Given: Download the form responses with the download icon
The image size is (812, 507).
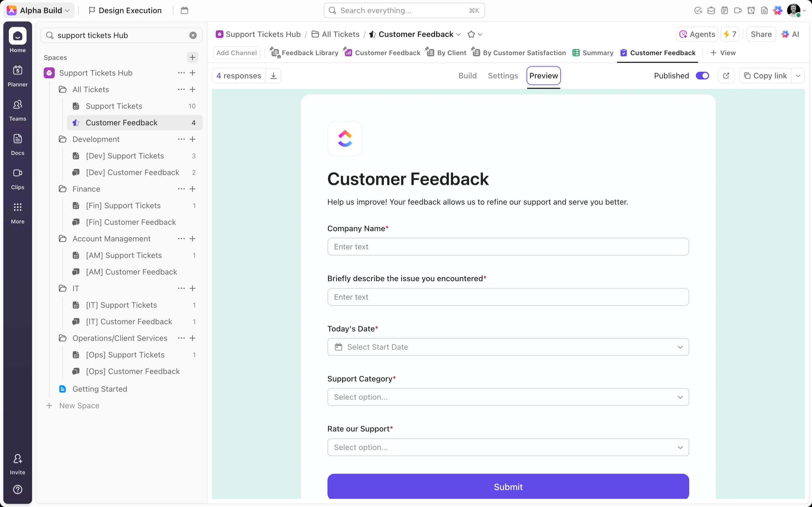Looking at the screenshot, I should 274,75.
